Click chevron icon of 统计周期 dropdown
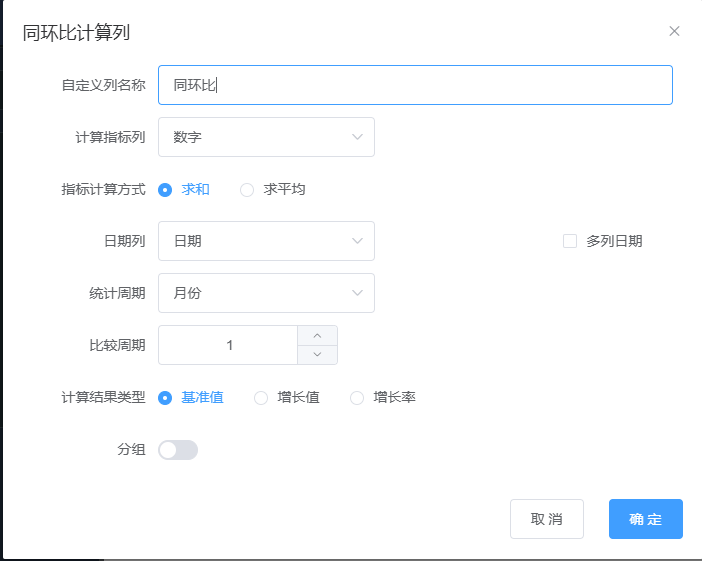702x561 pixels. pos(357,293)
